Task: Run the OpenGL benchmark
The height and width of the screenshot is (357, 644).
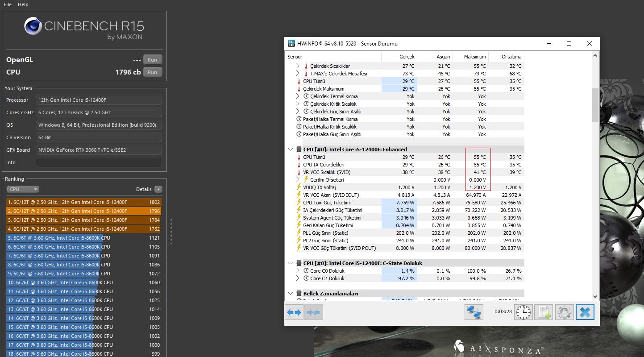Action: point(153,60)
